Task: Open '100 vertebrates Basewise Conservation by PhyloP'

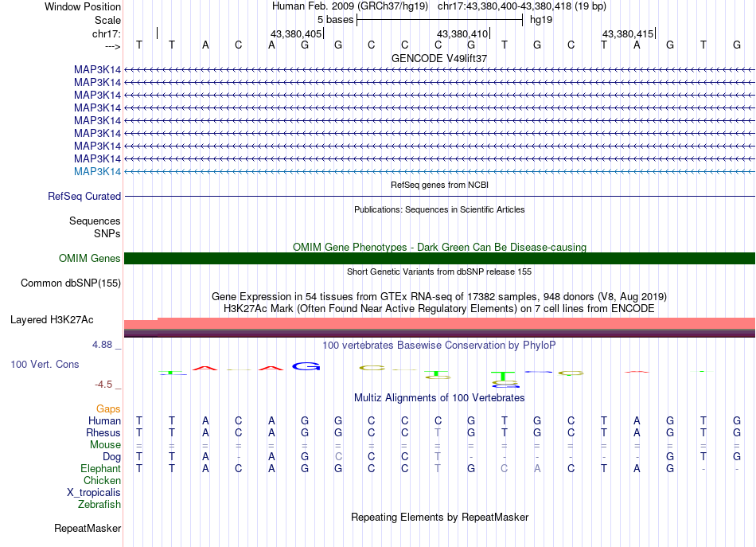Action: point(439,346)
